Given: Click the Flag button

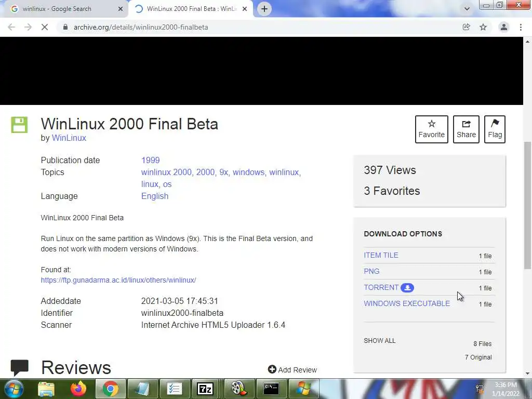Looking at the screenshot, I should 495,129.
